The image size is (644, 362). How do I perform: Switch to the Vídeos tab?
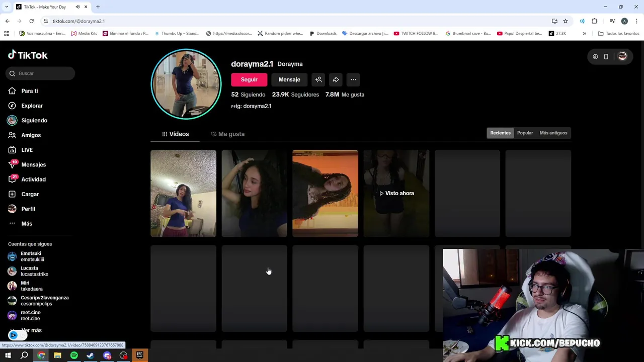pyautogui.click(x=175, y=134)
